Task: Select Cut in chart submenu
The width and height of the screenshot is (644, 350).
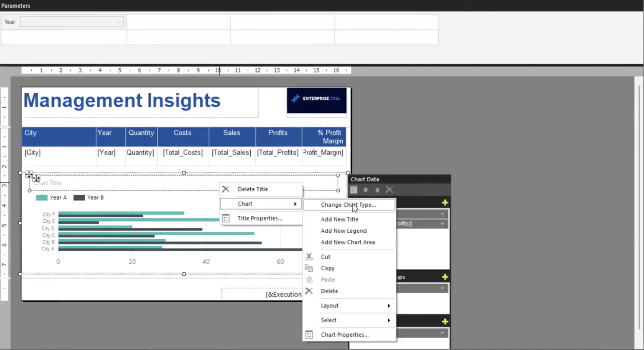Action: [349, 256]
